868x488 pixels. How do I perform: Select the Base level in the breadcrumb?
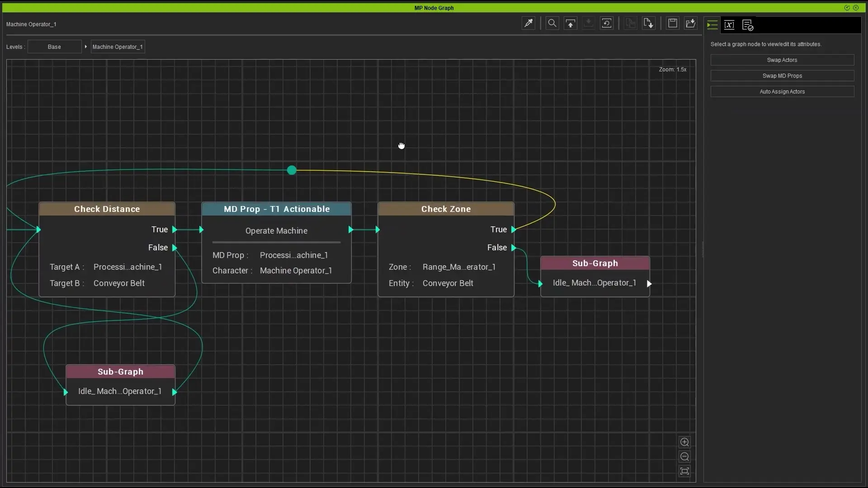tap(53, 46)
